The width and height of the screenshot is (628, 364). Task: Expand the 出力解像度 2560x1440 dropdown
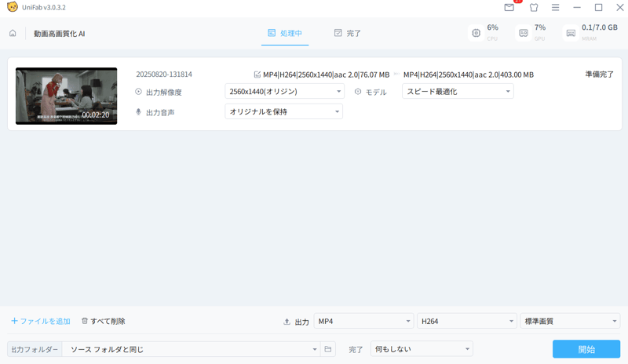pos(284,92)
